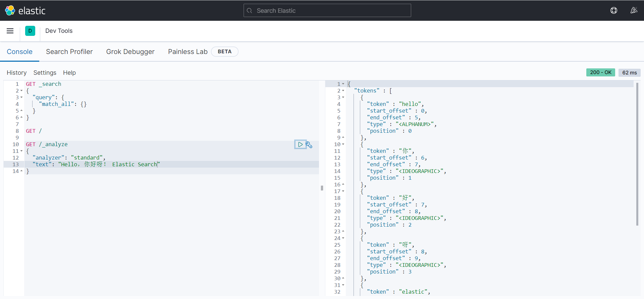Open Dev Tools breadcrumb
Screen dimensions: 644x299
pos(59,31)
